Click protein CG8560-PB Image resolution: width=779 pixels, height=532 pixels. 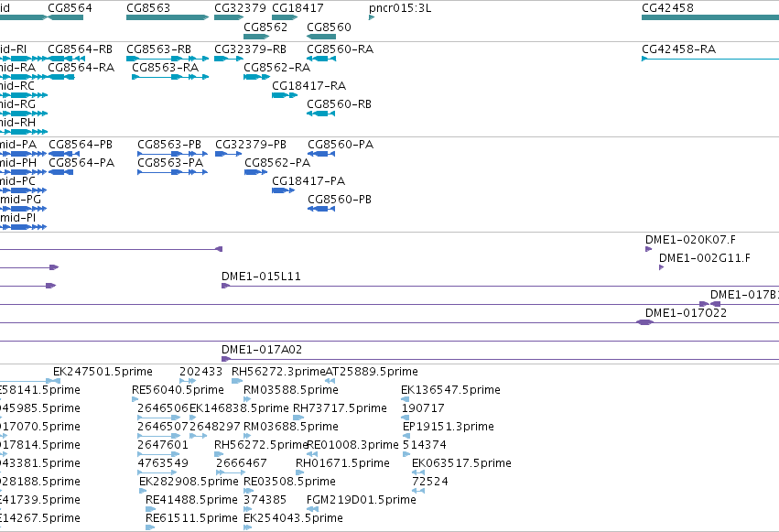pyautogui.click(x=321, y=209)
